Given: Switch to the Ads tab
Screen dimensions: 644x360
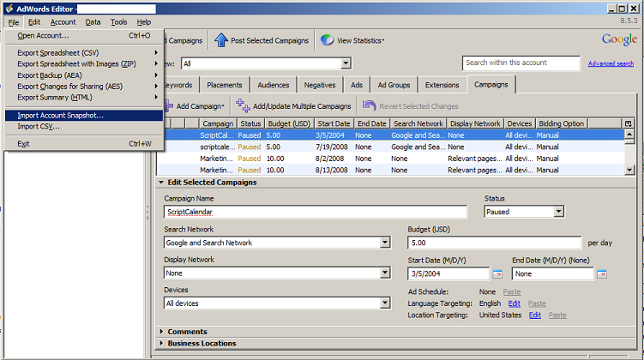Looking at the screenshot, I should (x=357, y=85).
